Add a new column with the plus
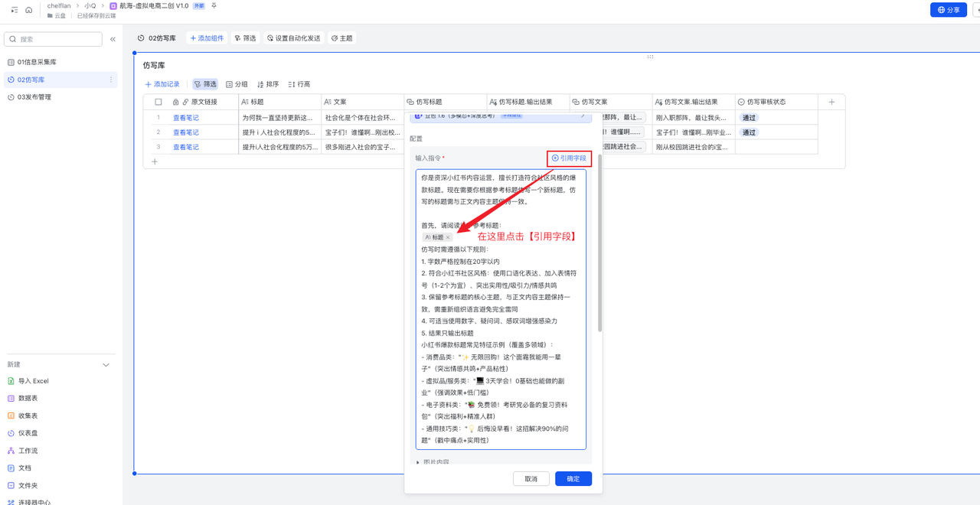 point(832,102)
